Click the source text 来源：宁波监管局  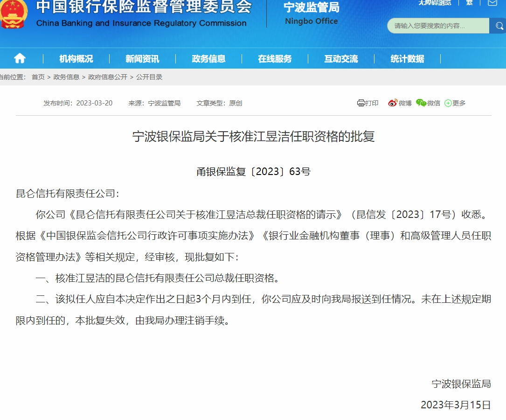pos(154,103)
